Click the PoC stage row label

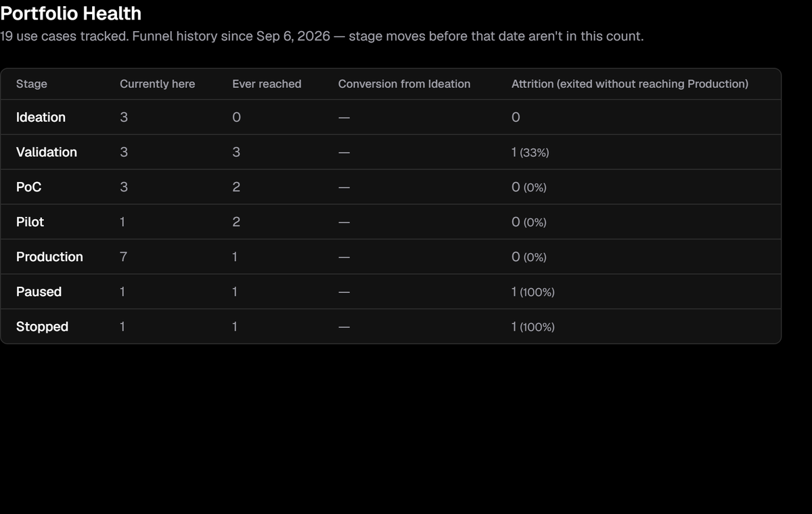coord(28,187)
